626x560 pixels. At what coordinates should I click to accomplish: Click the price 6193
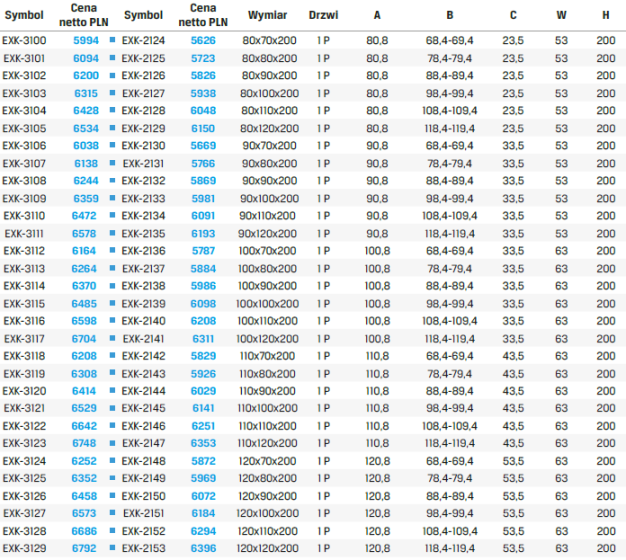coord(203,234)
